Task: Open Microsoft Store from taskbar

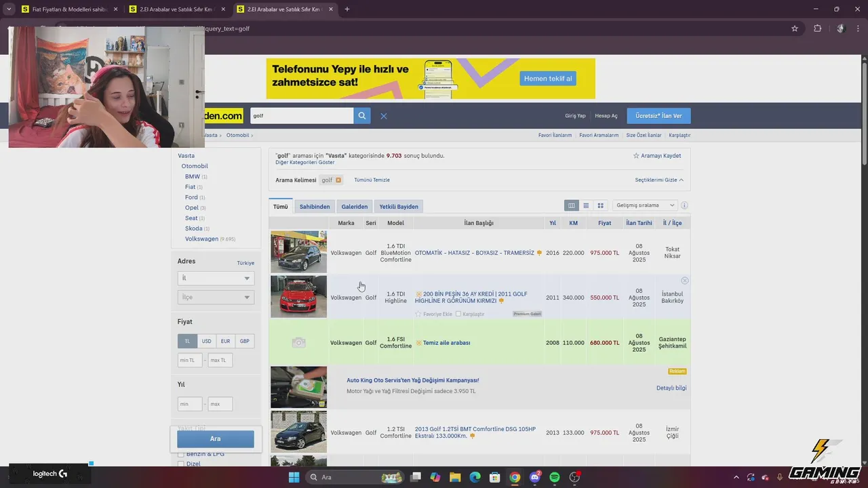Action: 495,477
